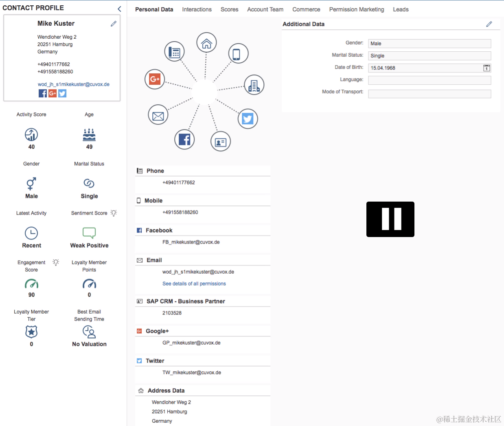Switch to Permission Marketing tab
504x426 pixels.
(357, 9)
